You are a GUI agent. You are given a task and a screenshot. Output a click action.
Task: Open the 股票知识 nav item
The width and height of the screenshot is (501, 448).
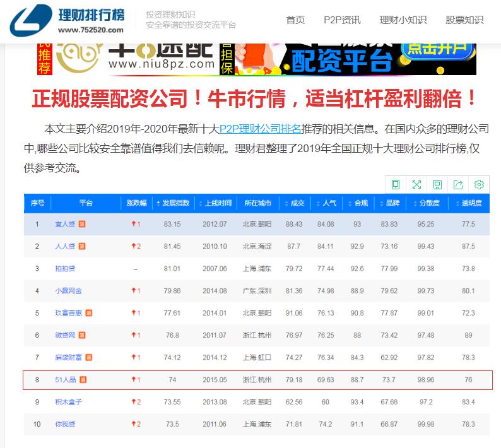pyautogui.click(x=464, y=20)
